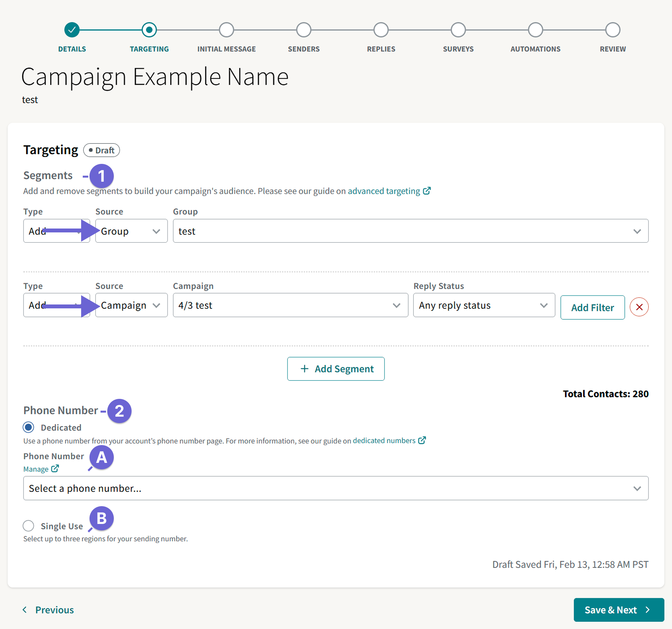
Task: Click the active Targeting step circle
Action: (149, 29)
